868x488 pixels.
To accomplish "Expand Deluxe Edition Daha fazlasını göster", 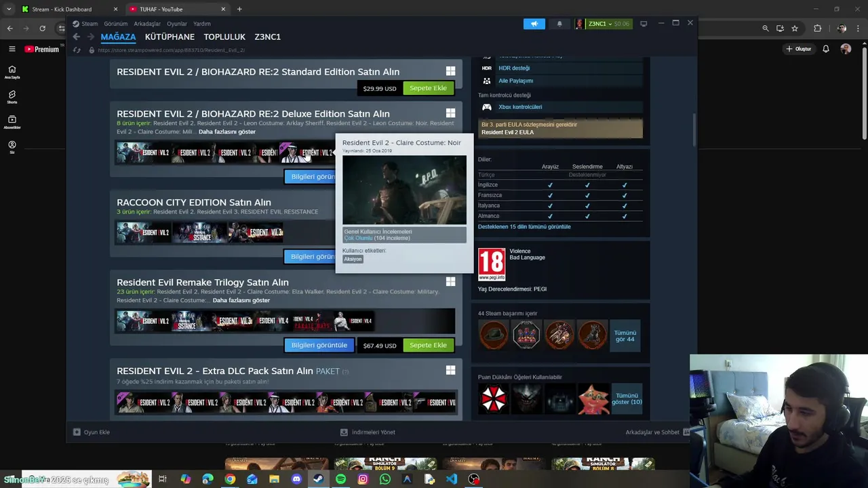I will 227,131.
